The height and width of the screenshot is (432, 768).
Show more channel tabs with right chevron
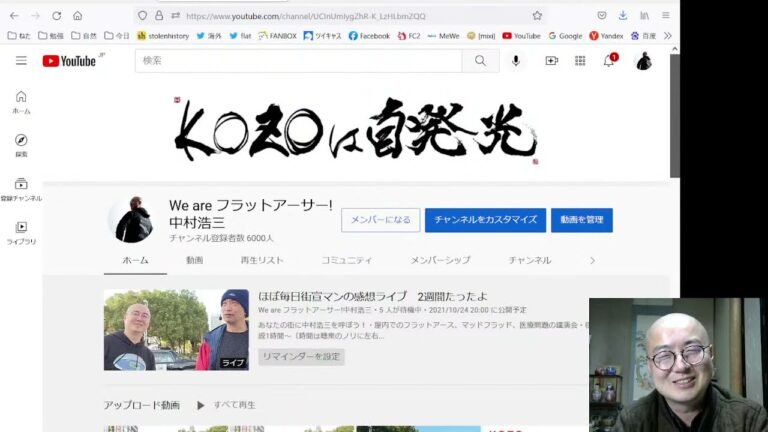coord(593,261)
